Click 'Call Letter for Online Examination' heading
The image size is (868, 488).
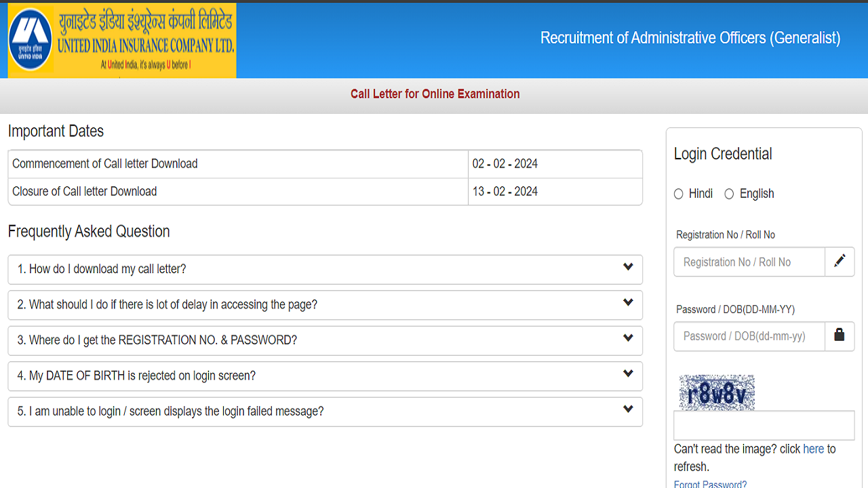coord(435,94)
